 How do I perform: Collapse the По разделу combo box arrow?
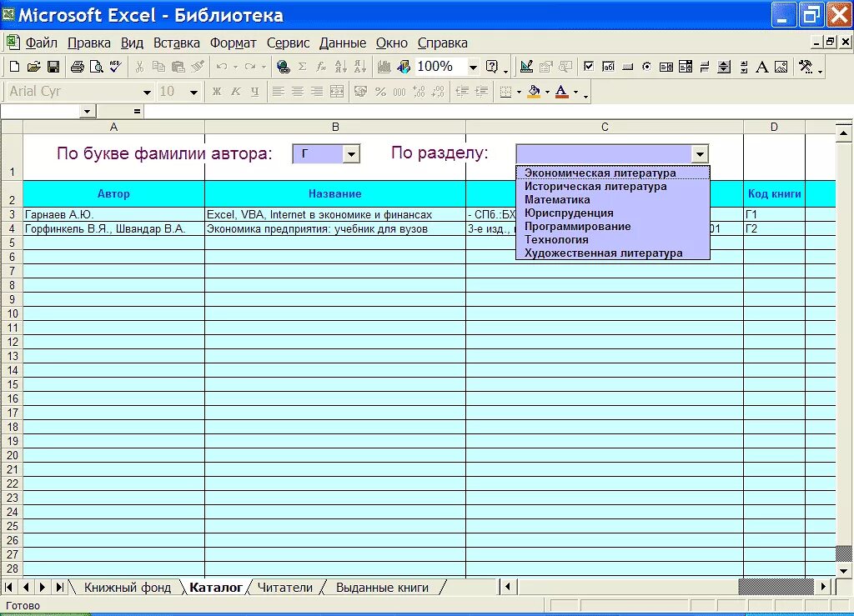(x=700, y=154)
